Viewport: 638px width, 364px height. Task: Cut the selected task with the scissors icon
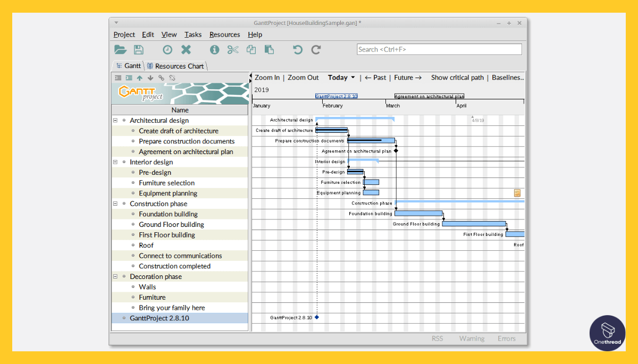point(233,49)
